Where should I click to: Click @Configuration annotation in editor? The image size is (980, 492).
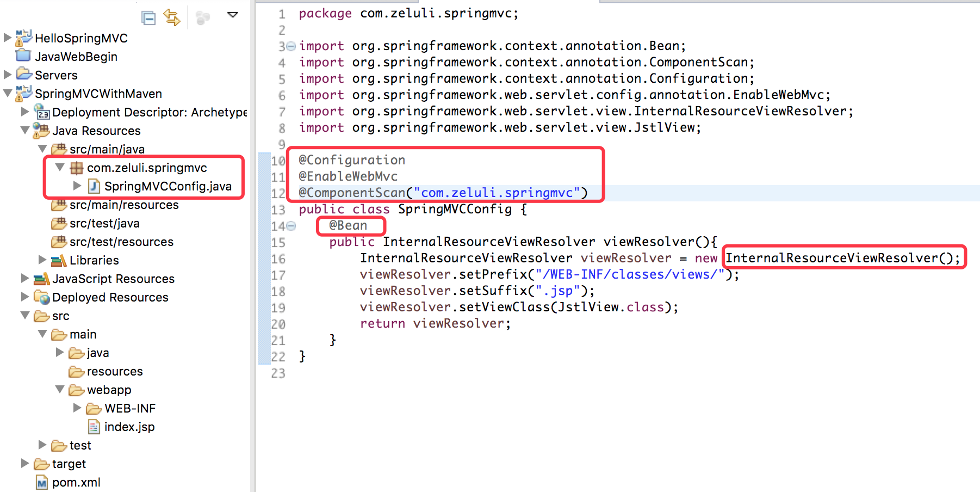coord(352,160)
